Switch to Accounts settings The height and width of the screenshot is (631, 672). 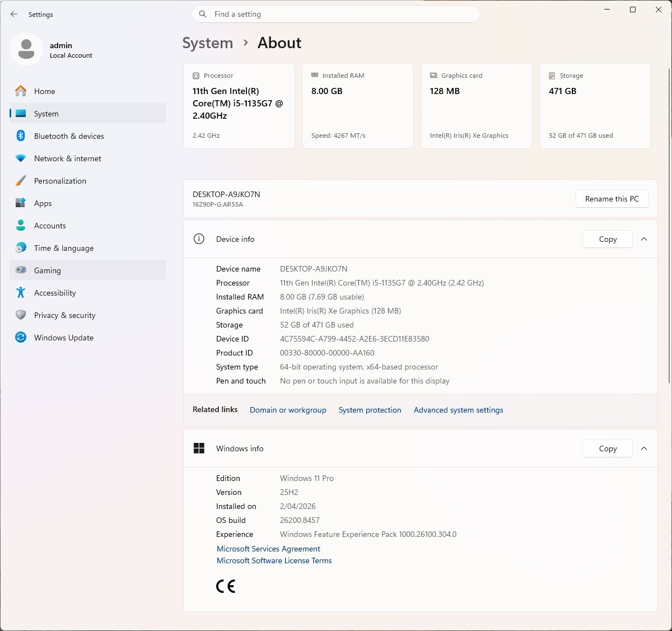point(88,225)
